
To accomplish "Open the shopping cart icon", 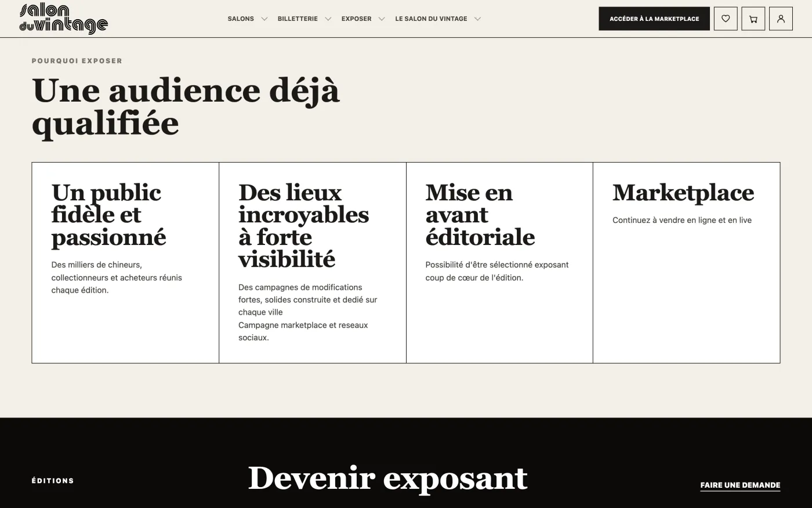I will (753, 19).
